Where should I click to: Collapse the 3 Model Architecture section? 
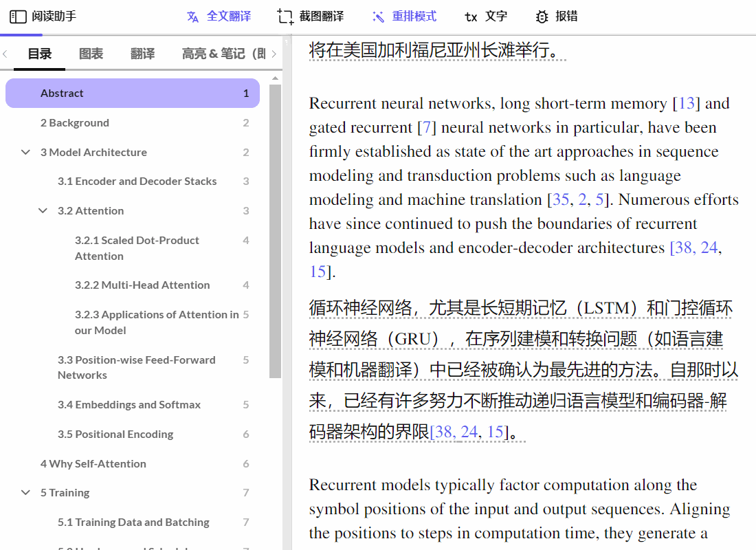[26, 152]
